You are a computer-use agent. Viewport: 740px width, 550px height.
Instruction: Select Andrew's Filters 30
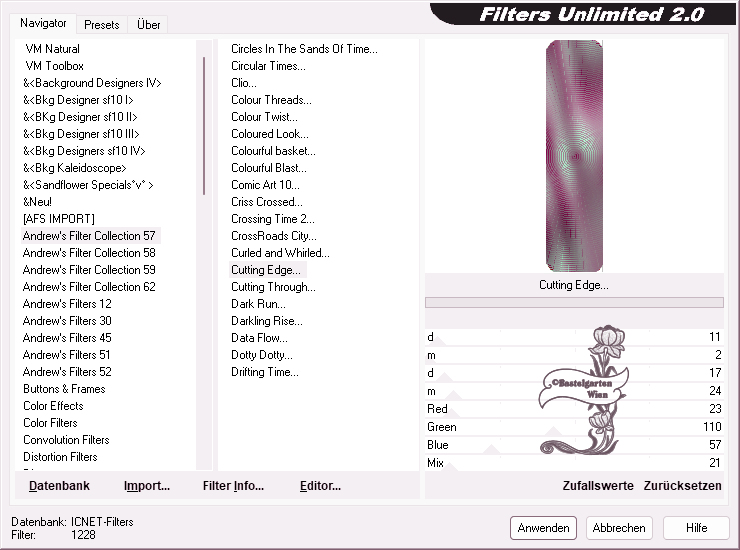tap(67, 321)
